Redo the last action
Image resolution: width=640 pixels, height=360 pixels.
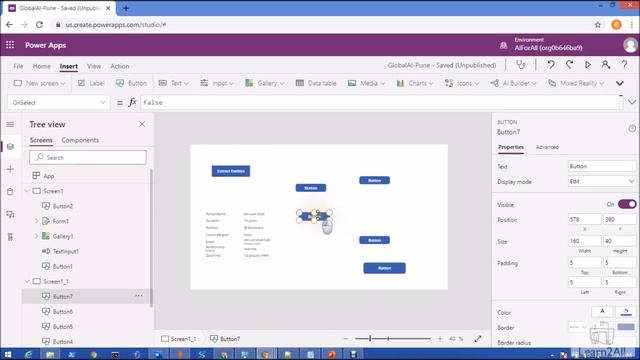click(569, 65)
